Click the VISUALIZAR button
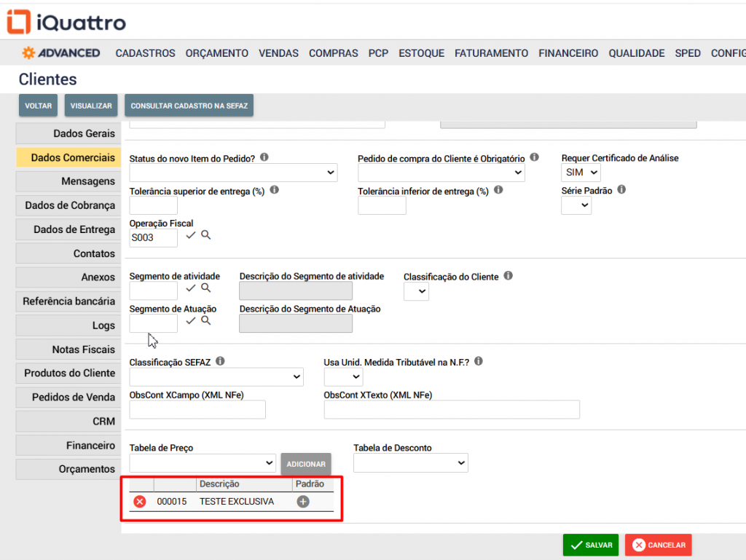 coord(91,106)
